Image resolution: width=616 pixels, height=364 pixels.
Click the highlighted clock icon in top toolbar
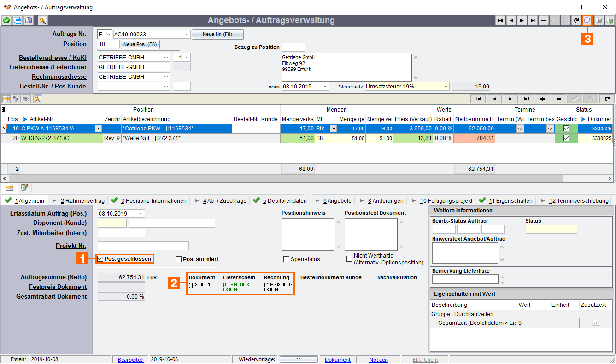pos(587,20)
